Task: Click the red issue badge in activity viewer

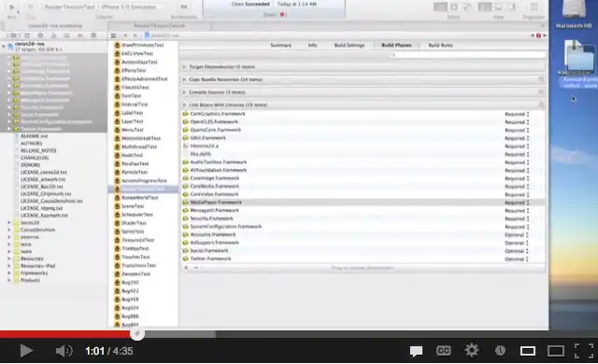Action: [x=282, y=15]
